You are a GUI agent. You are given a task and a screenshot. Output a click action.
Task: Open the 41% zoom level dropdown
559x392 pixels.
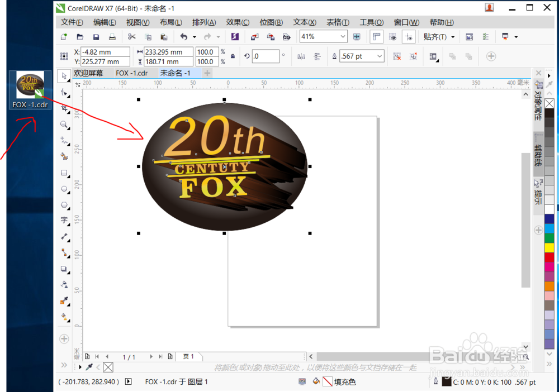(343, 36)
